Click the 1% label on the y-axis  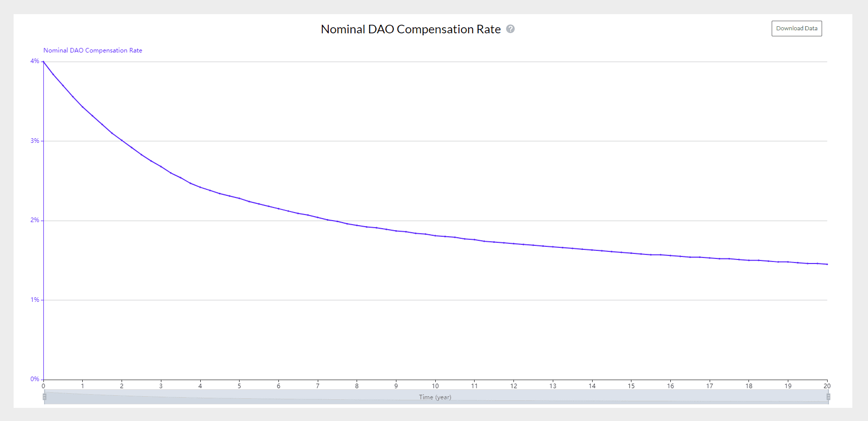[34, 300]
